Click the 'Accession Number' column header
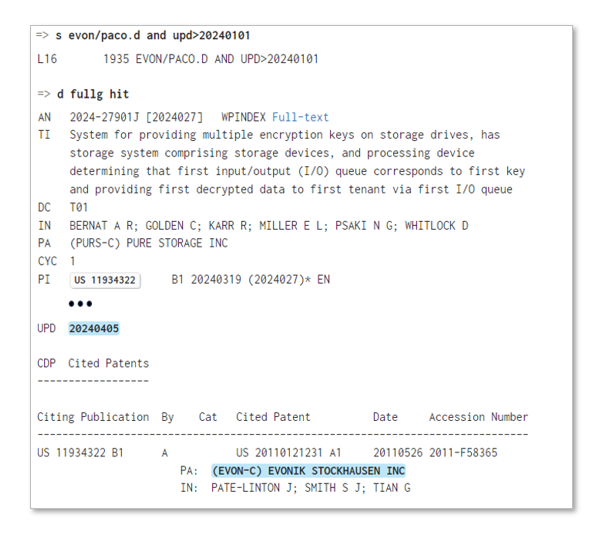Screen dimensions: 616x544 click(478, 417)
